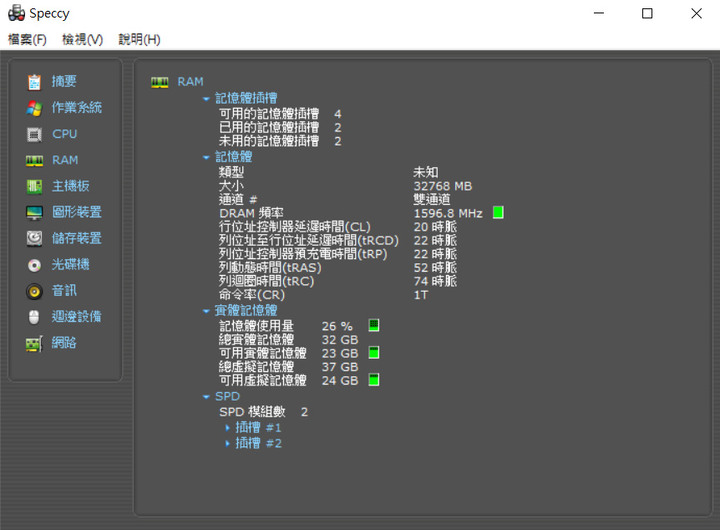Expand 插槽 #2 details

227,443
